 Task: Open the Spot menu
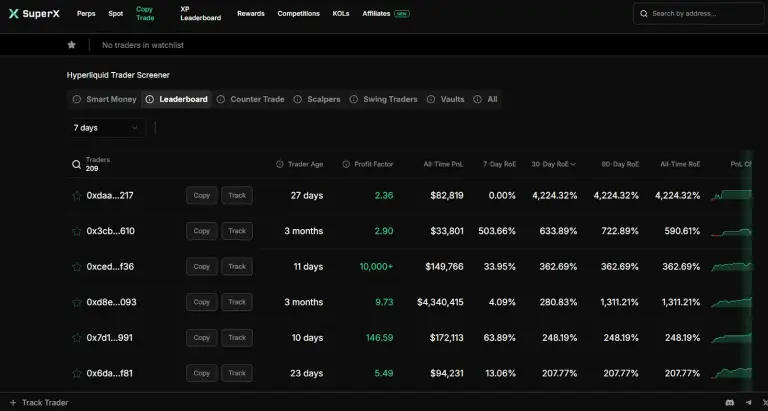pos(116,14)
